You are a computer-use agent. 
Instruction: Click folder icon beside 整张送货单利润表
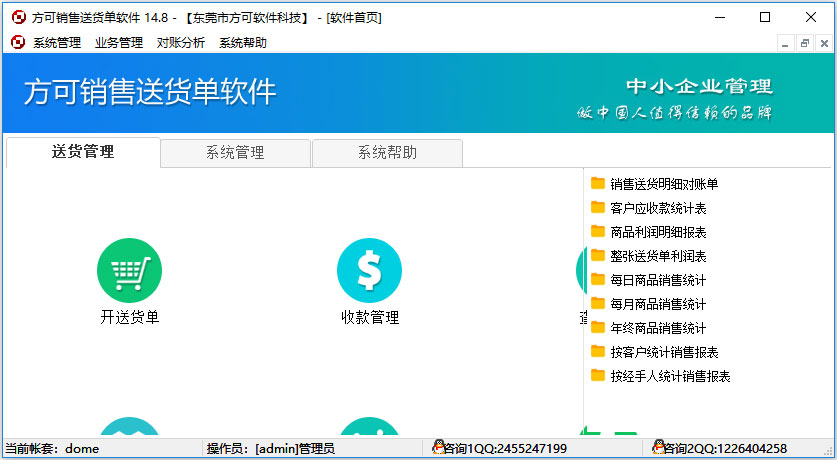[598, 256]
